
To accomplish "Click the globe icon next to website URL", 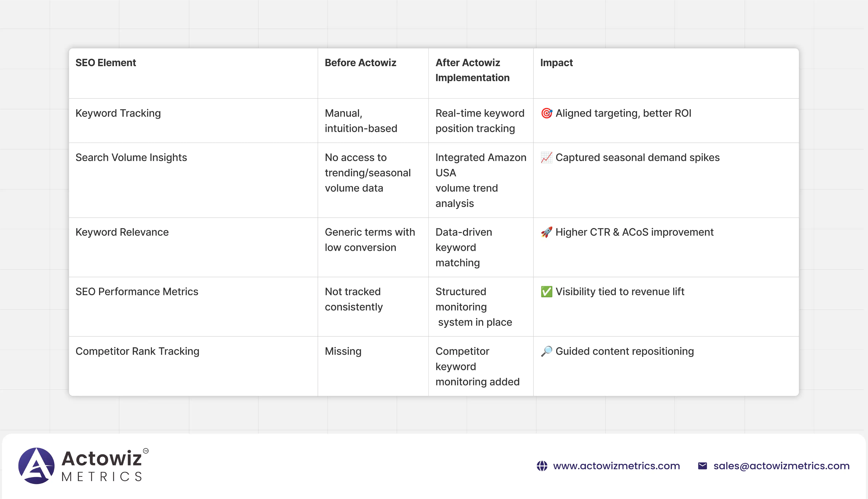I will pos(542,466).
